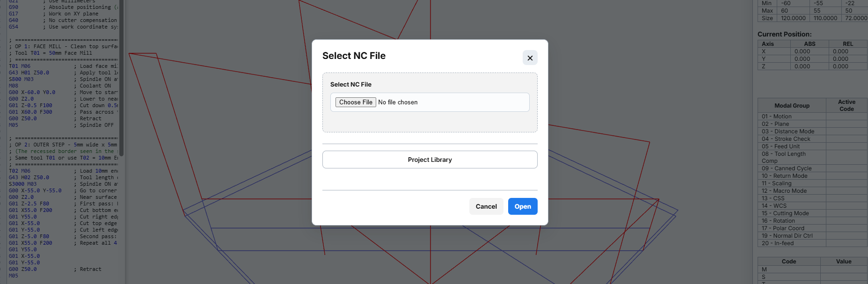Select the 'G00 X-55.0 Y-55.0' code line
The image size is (868, 284).
[35, 190]
